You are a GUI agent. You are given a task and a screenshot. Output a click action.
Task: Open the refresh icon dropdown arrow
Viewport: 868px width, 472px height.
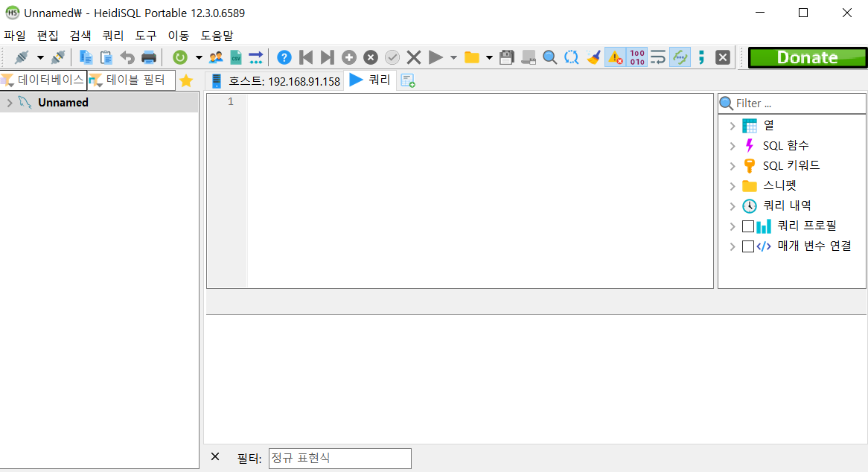click(199, 57)
